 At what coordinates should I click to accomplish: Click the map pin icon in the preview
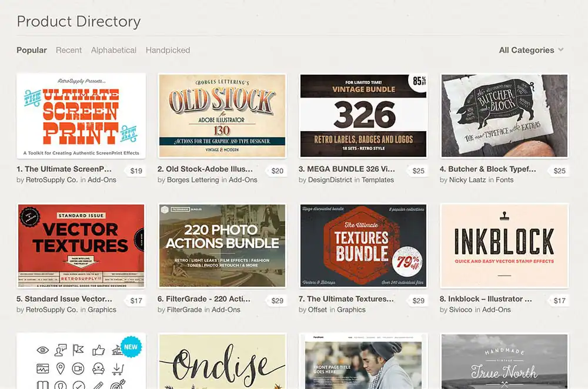point(60,368)
